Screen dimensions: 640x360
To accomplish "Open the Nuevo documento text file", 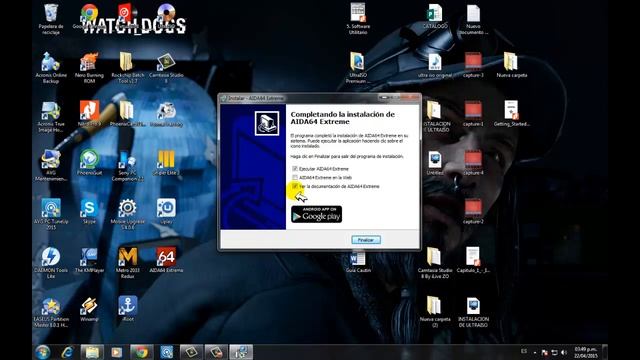I will click(473, 19).
